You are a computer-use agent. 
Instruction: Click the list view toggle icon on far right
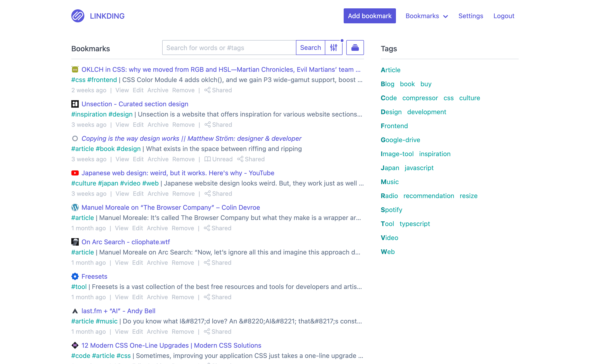point(355,47)
